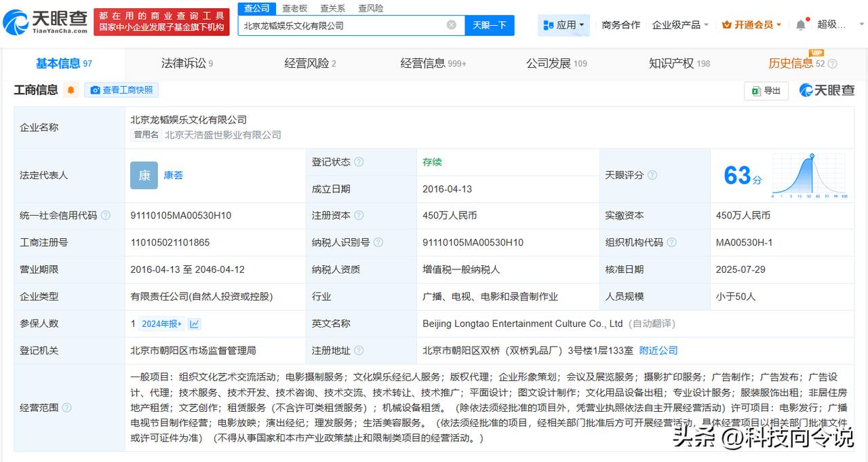
Task: Select the 法律诉讼 tab
Action: (187, 63)
